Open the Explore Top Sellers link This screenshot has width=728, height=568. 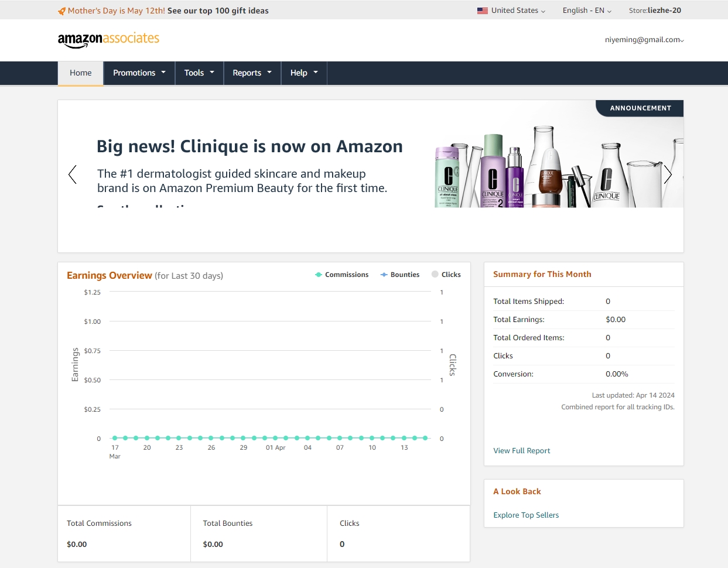[x=526, y=515]
